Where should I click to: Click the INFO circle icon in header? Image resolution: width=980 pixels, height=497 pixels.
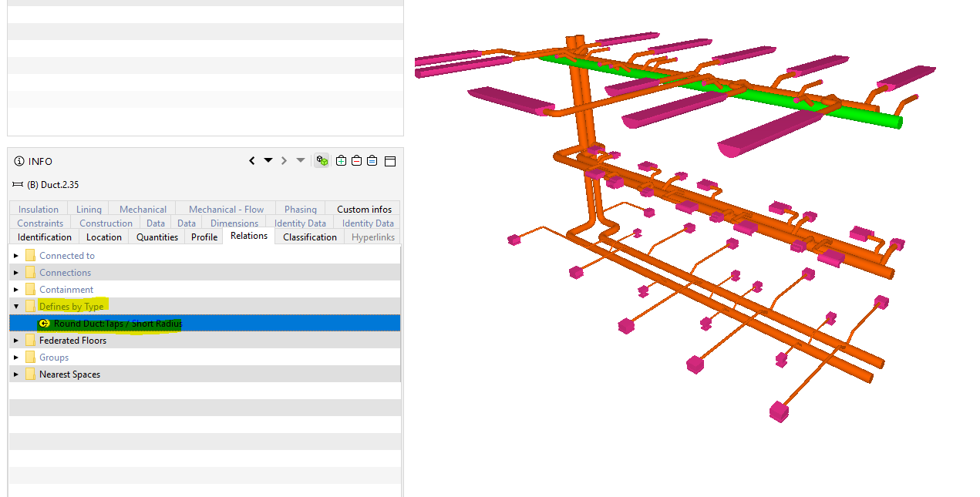(19, 161)
